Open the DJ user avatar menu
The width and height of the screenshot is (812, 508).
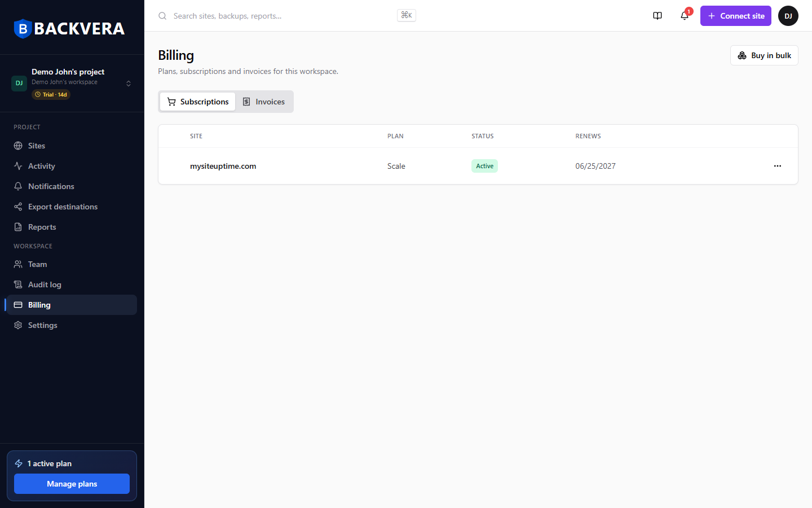point(788,16)
